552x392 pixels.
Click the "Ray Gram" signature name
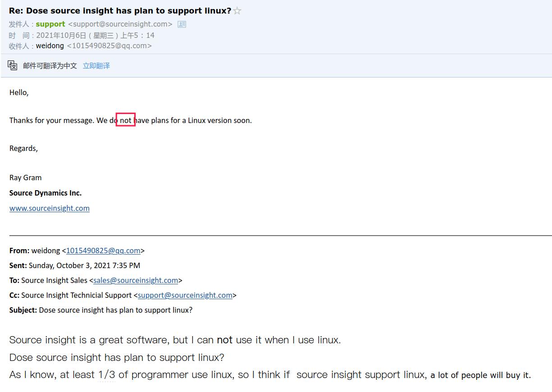pyautogui.click(x=25, y=178)
